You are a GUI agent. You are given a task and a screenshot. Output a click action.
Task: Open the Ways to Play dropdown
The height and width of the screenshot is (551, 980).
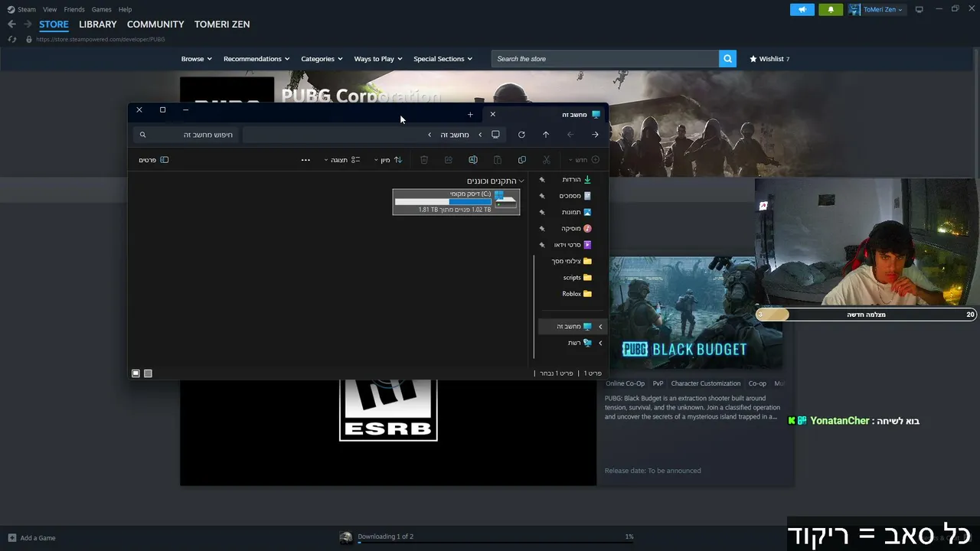point(378,59)
